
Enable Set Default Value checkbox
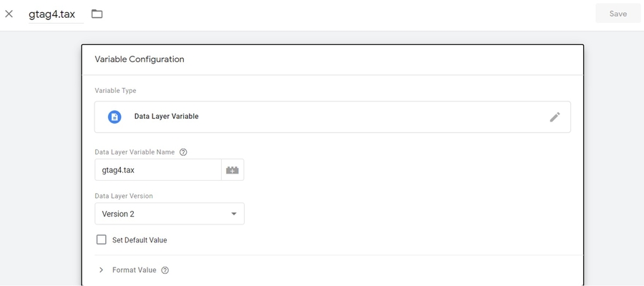[x=102, y=240]
